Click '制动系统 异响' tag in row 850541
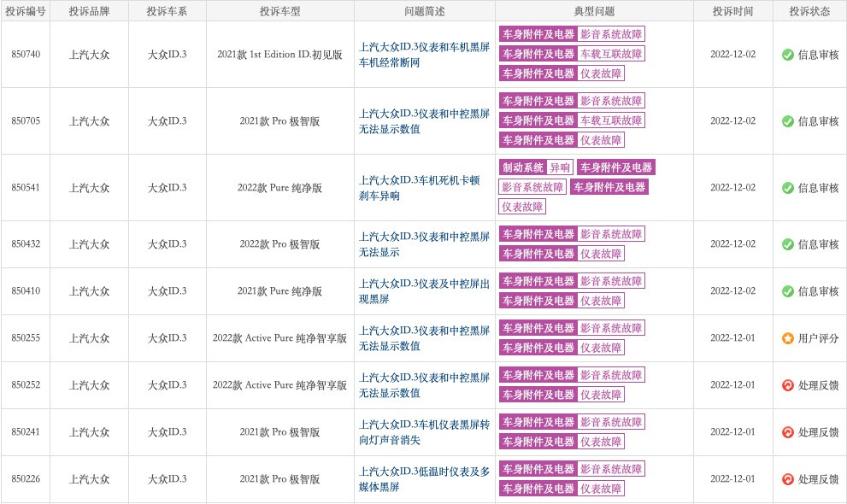 pyautogui.click(x=536, y=167)
